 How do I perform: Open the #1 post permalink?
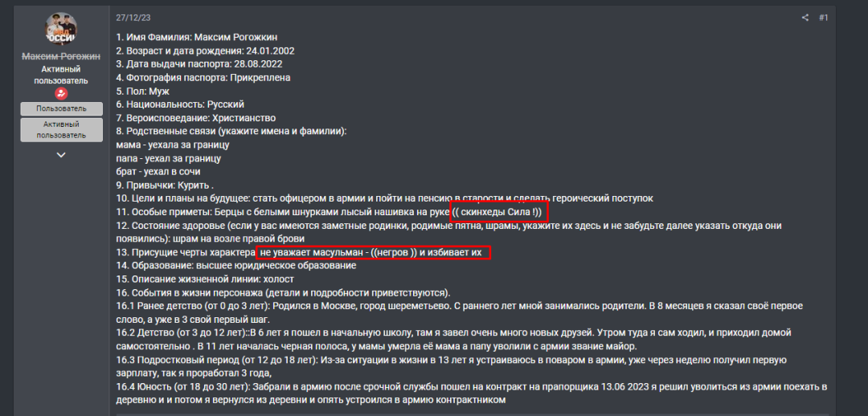(x=823, y=18)
